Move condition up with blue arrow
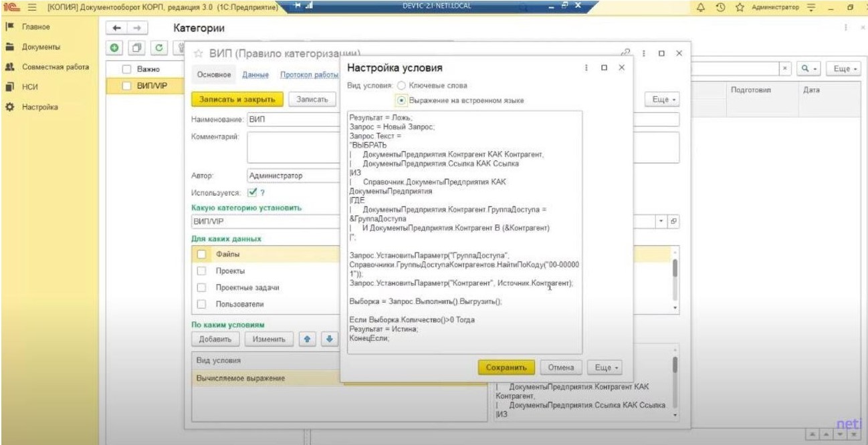Viewport: 868px width, 445px height. coord(306,339)
